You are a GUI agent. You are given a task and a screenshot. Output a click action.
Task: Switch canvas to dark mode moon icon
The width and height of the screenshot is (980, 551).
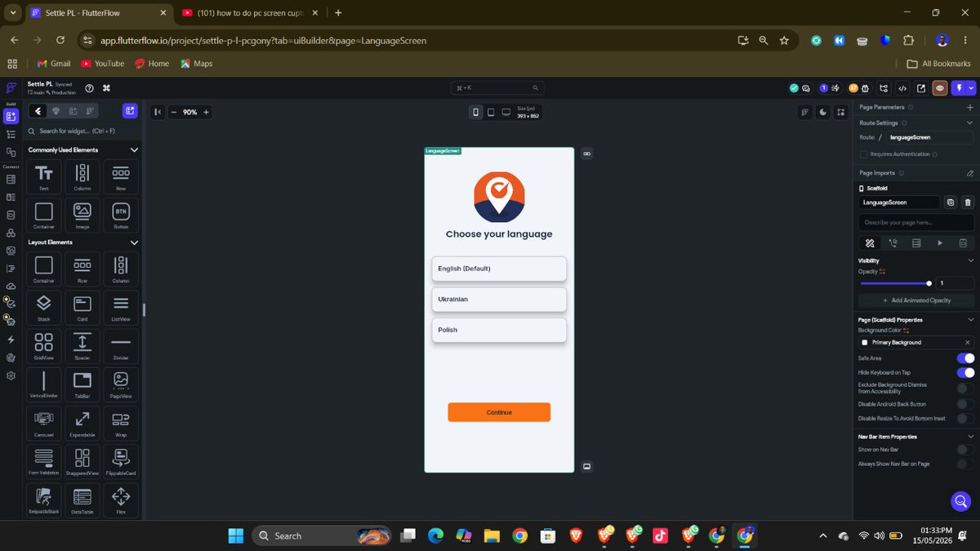click(823, 112)
